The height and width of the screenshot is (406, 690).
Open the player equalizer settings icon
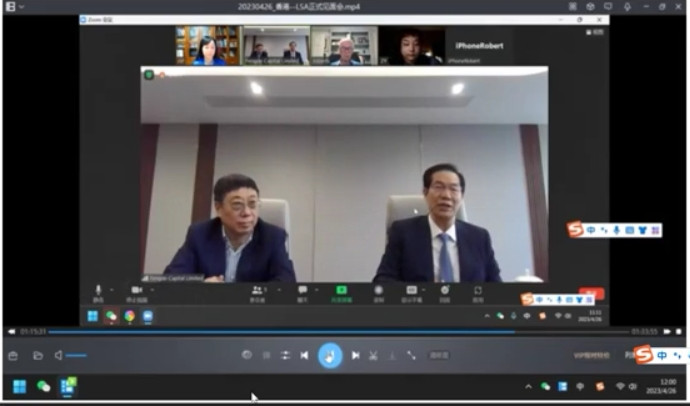[285, 355]
